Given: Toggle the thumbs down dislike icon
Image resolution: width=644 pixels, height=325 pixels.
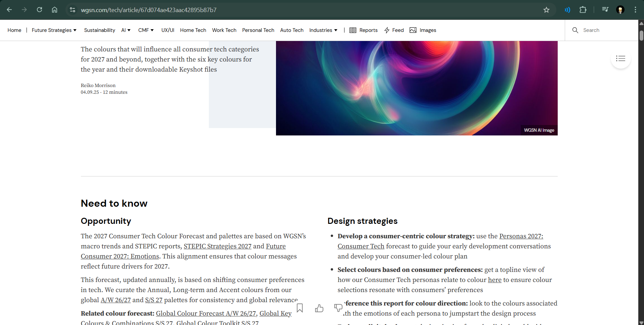Looking at the screenshot, I should (338, 308).
